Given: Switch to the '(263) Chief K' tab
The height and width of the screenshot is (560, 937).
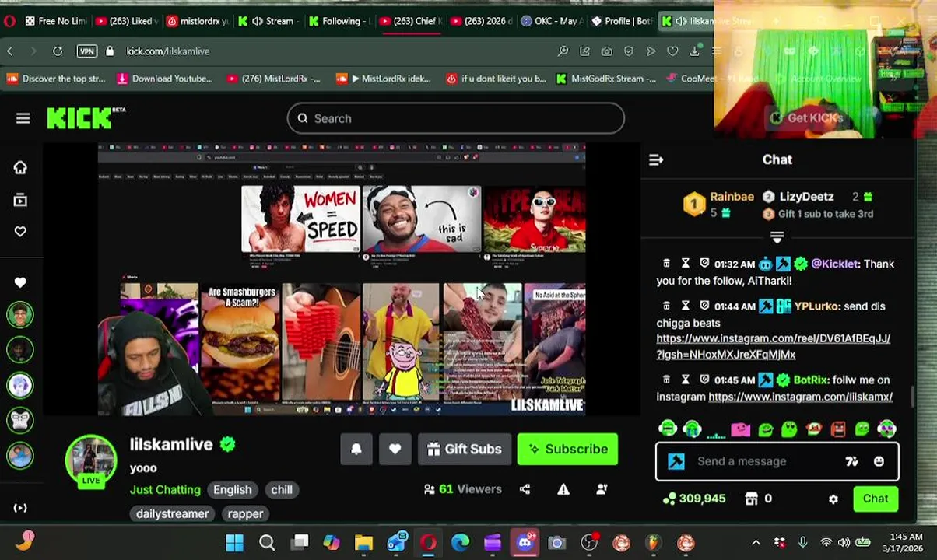Looking at the screenshot, I should pos(410,21).
